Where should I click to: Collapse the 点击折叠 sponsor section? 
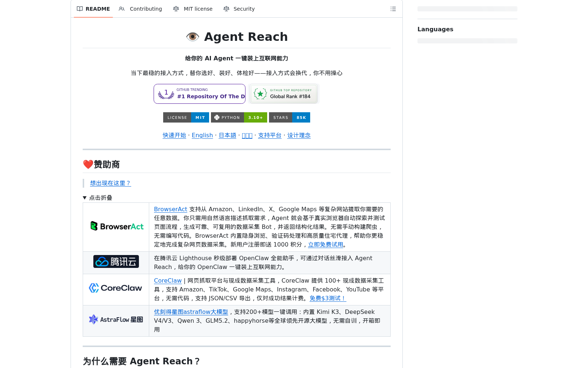[x=98, y=198]
